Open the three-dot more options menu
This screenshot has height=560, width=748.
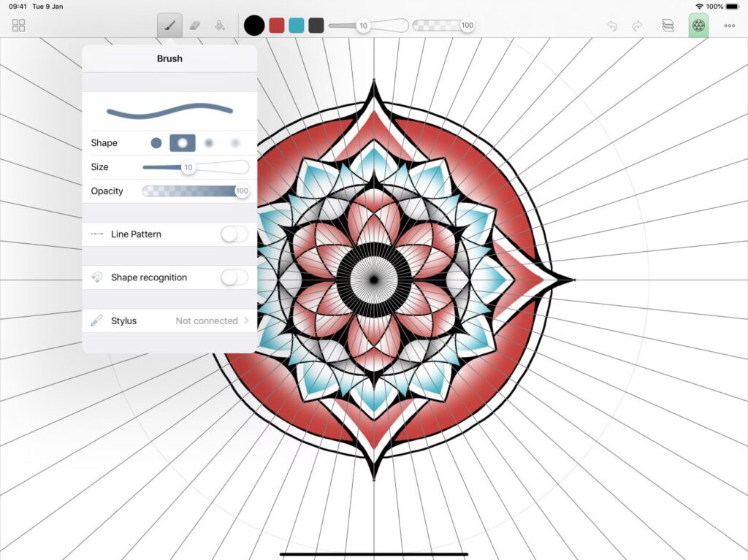(x=730, y=26)
